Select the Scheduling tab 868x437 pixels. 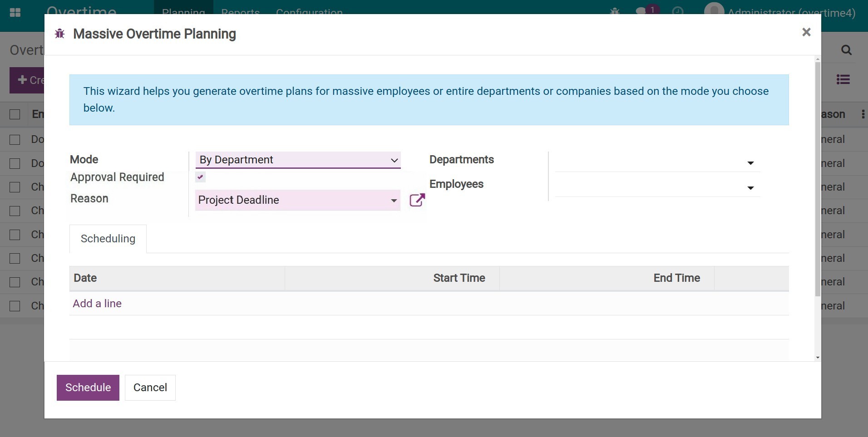pyautogui.click(x=108, y=239)
